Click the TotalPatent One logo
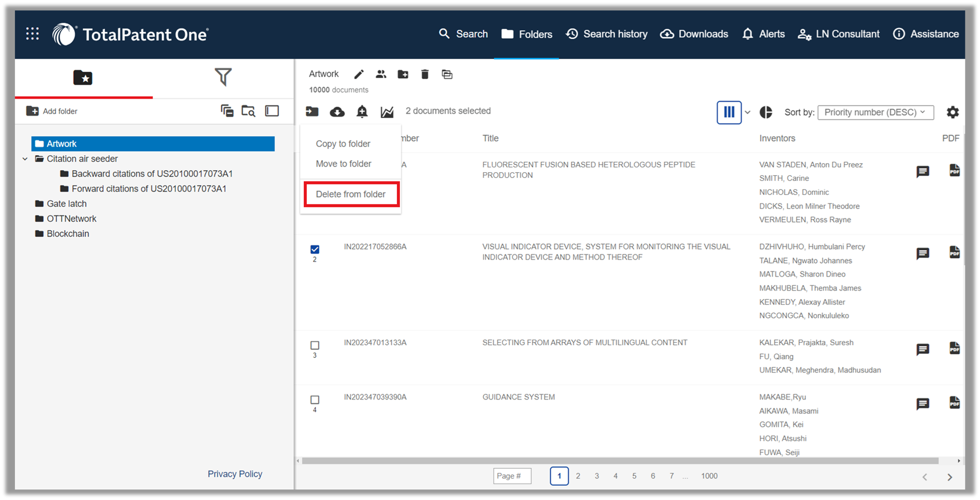This screenshot has height=500, width=980. coord(130,34)
